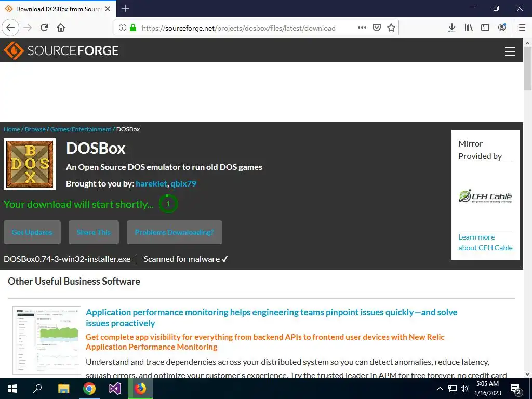This screenshot has height=399, width=532.
Task: Save page to Pocket icon
Action: point(377,28)
